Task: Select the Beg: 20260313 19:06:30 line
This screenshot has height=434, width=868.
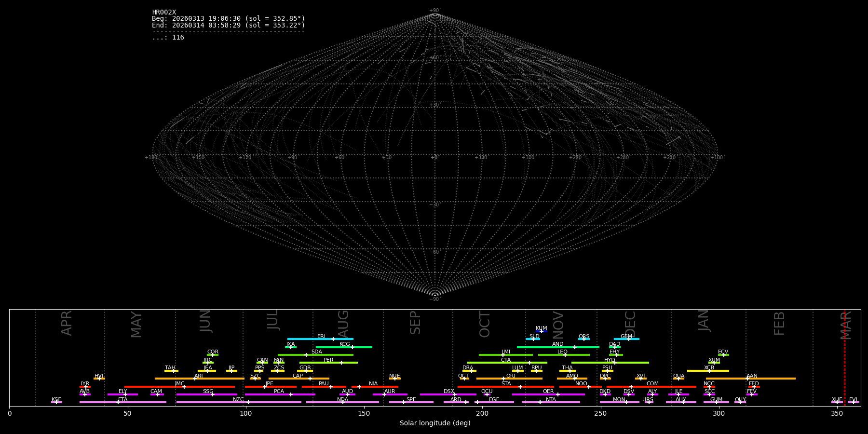Action: (x=229, y=19)
